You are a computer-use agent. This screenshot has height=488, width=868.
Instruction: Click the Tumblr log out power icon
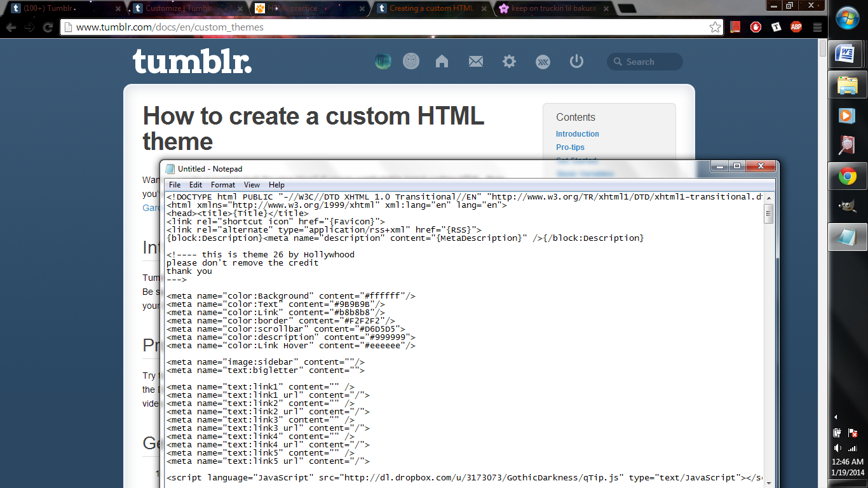(576, 61)
